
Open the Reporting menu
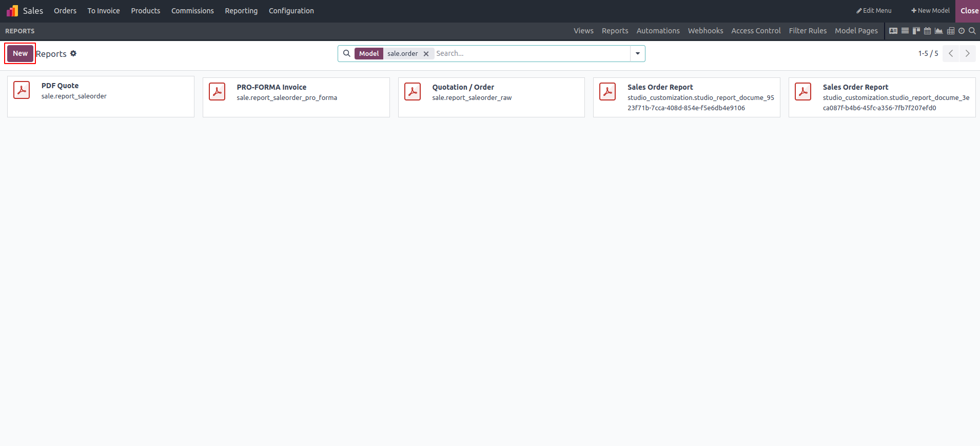pyautogui.click(x=241, y=11)
